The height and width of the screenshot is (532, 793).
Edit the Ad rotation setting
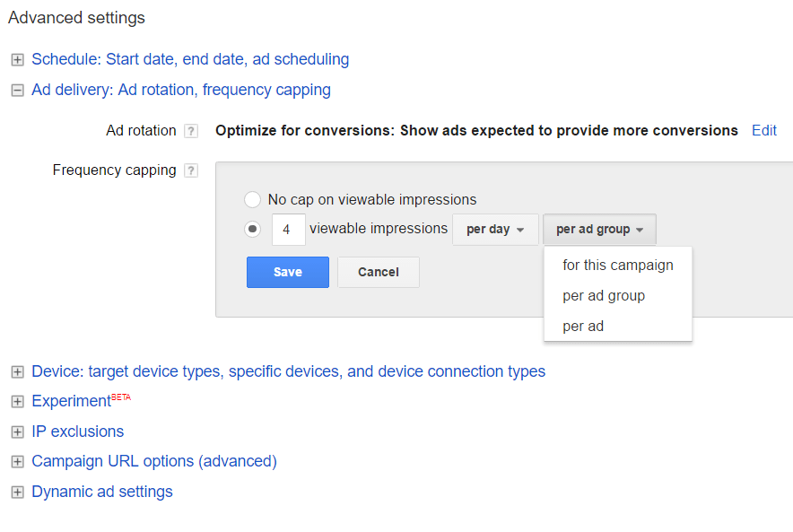tap(763, 130)
